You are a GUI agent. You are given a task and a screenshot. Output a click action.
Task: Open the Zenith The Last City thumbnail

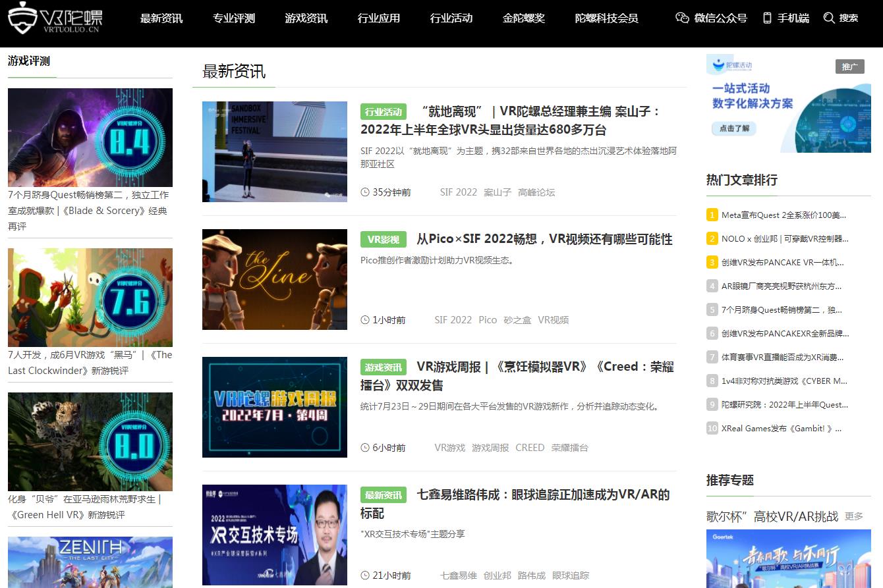(90, 562)
